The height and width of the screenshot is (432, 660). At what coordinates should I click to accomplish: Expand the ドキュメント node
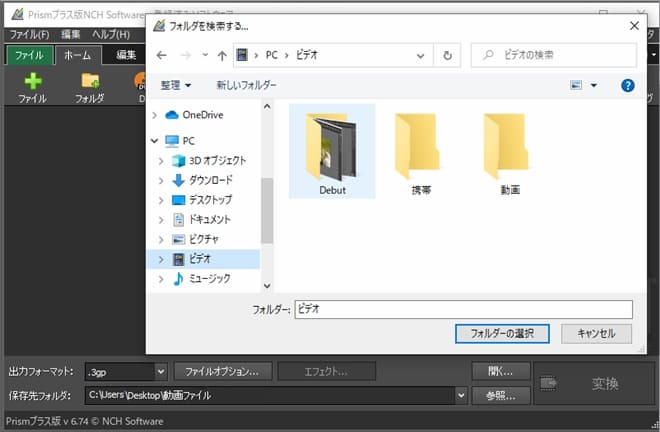pyautogui.click(x=161, y=219)
